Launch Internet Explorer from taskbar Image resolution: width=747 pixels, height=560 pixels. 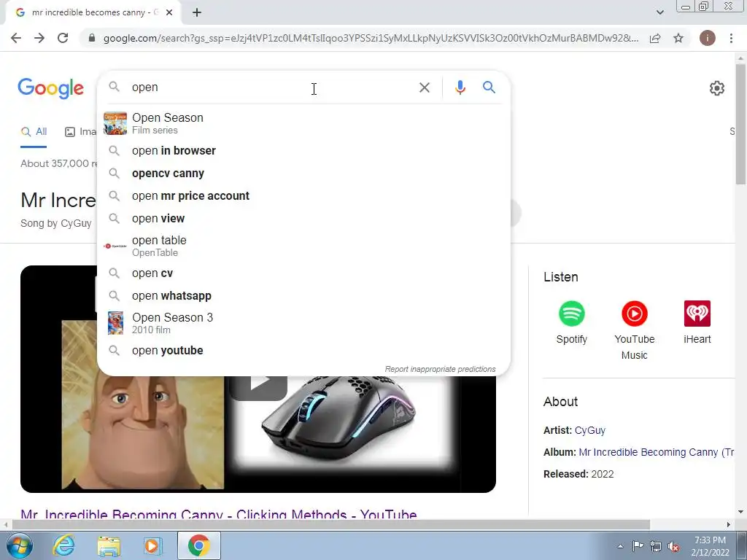point(63,545)
